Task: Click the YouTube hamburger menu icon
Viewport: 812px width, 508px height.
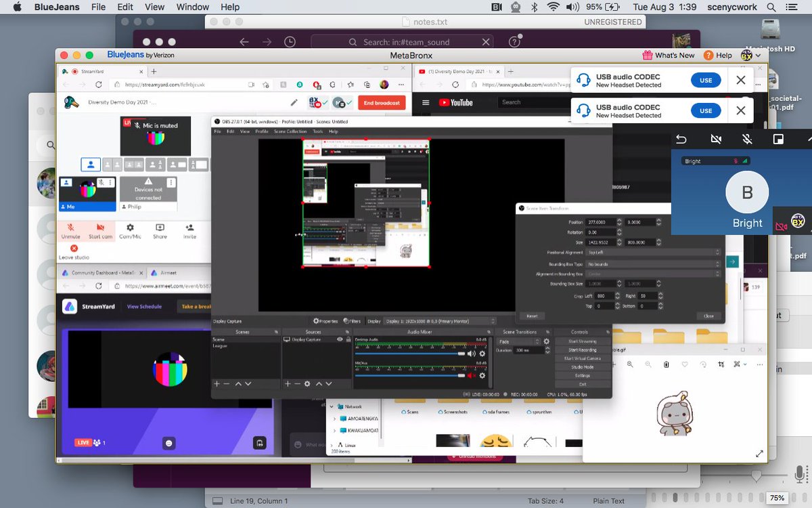Action: pos(426,102)
